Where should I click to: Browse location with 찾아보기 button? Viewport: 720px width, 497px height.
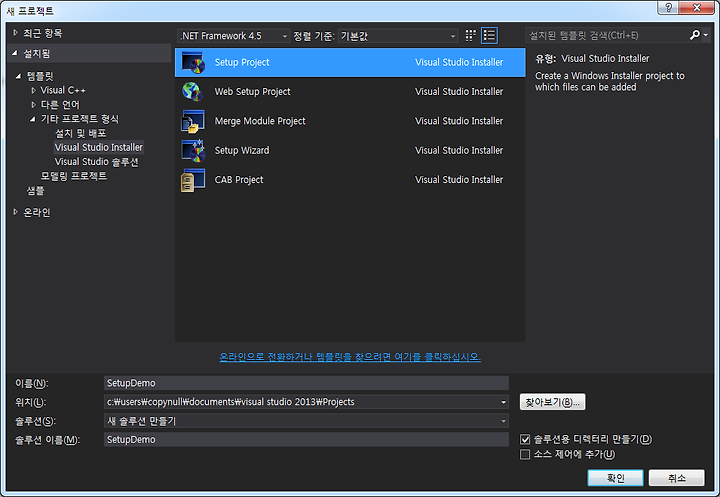point(552,402)
